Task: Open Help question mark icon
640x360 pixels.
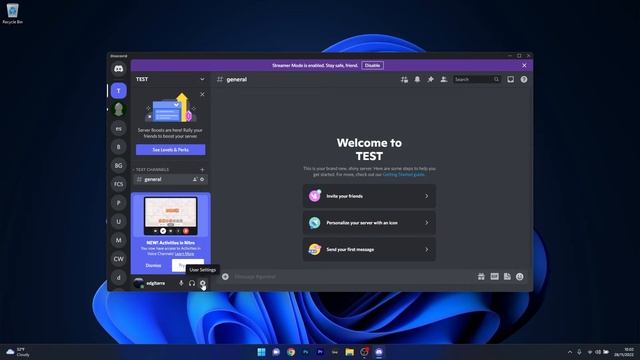Action: coord(524,80)
